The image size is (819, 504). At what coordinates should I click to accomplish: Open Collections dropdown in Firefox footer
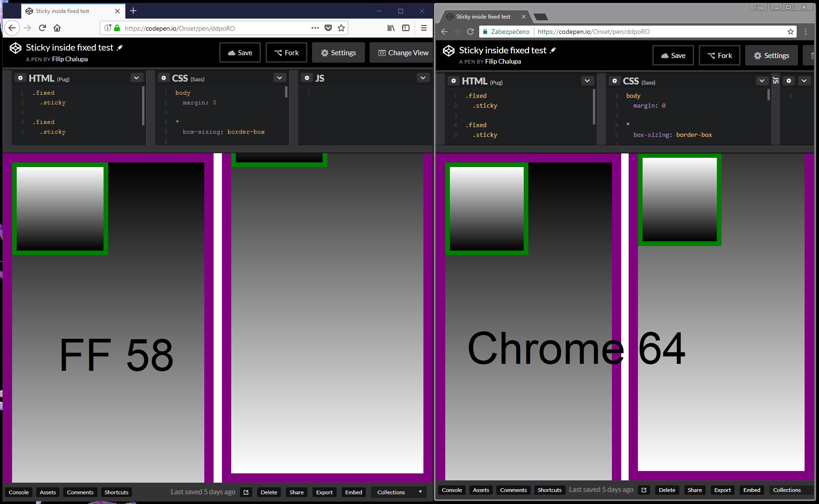click(x=399, y=492)
